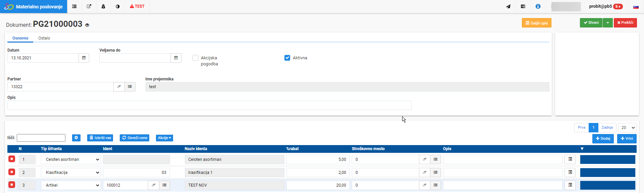Switch to the Ostalo tab
The height and width of the screenshot is (193, 644).
tap(44, 38)
